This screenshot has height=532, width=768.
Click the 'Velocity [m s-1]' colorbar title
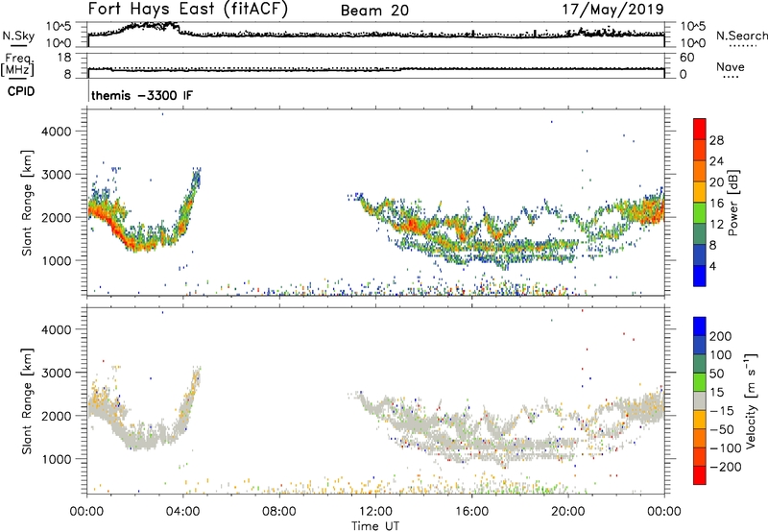tap(751, 400)
